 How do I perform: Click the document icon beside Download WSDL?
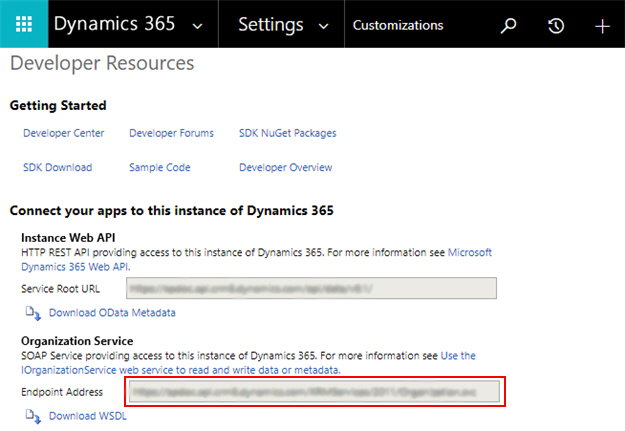[33, 416]
